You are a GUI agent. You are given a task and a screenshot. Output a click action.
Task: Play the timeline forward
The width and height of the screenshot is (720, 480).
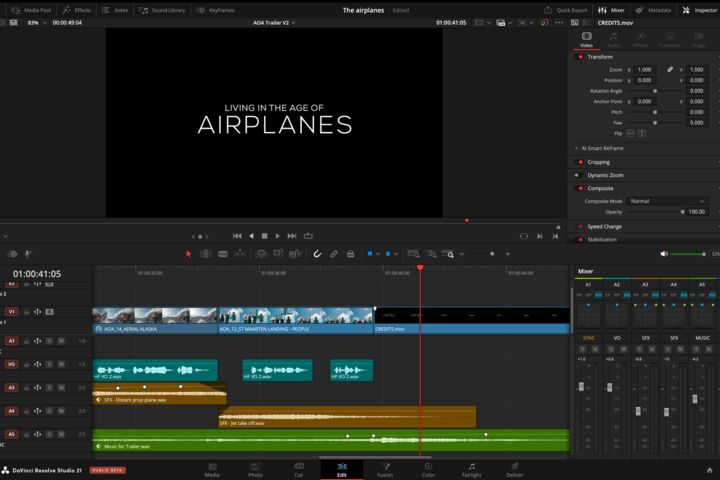tap(277, 236)
